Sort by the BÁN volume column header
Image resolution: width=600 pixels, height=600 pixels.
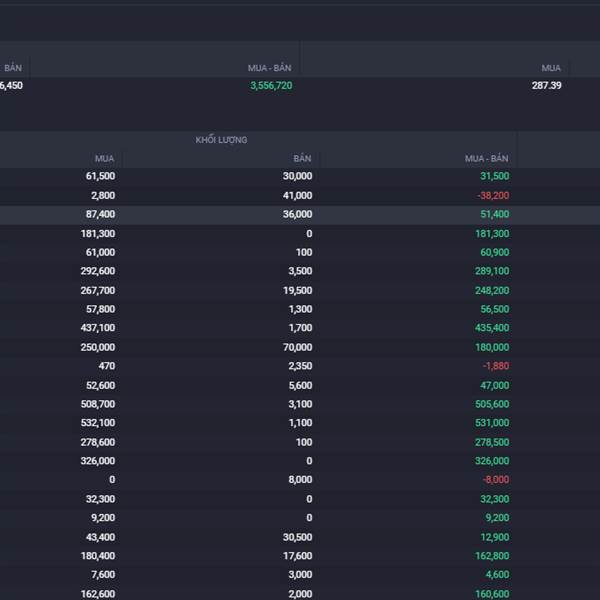coord(302,158)
